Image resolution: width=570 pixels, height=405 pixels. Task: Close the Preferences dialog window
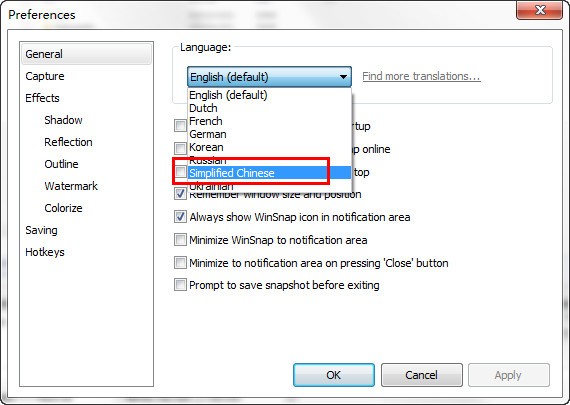coord(539,10)
